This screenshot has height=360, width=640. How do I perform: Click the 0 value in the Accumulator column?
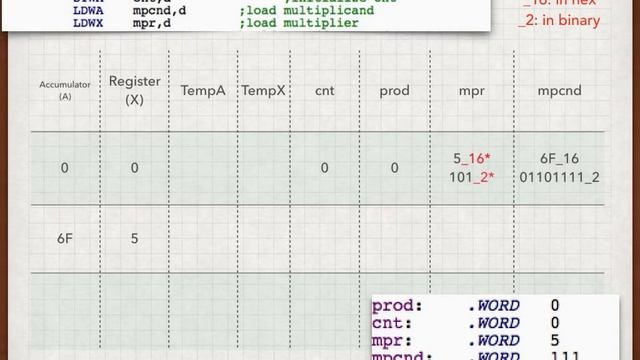(64, 168)
